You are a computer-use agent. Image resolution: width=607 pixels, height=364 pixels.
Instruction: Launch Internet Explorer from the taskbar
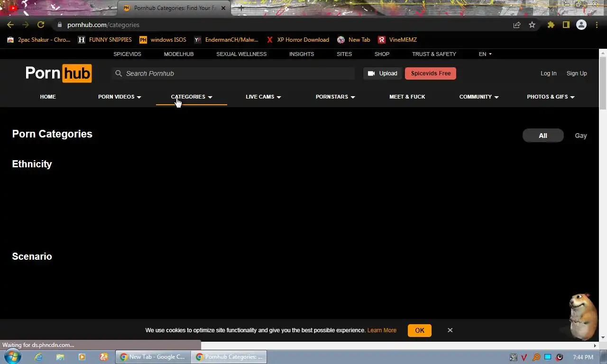(x=38, y=357)
